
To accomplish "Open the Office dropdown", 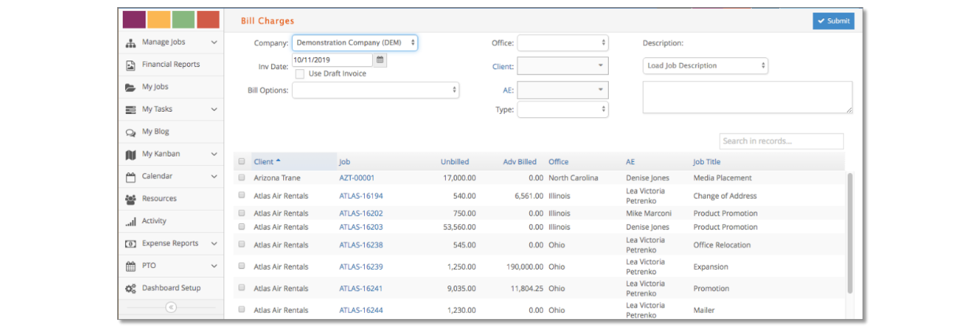I will (562, 42).
